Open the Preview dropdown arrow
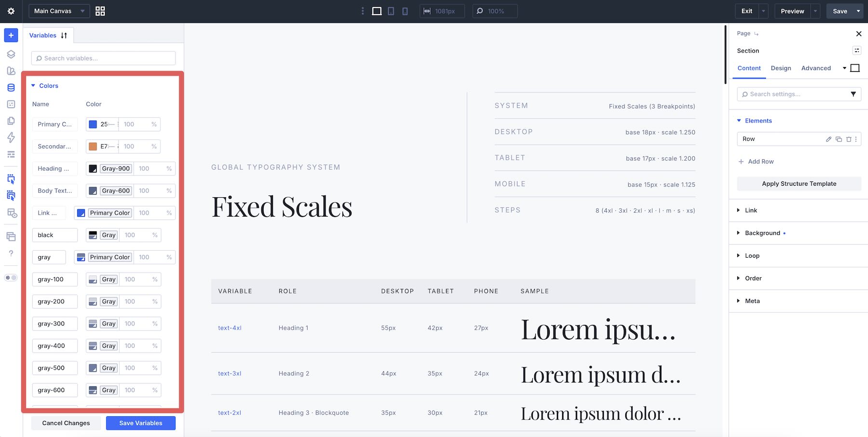Image resolution: width=868 pixels, height=437 pixels. tap(815, 11)
